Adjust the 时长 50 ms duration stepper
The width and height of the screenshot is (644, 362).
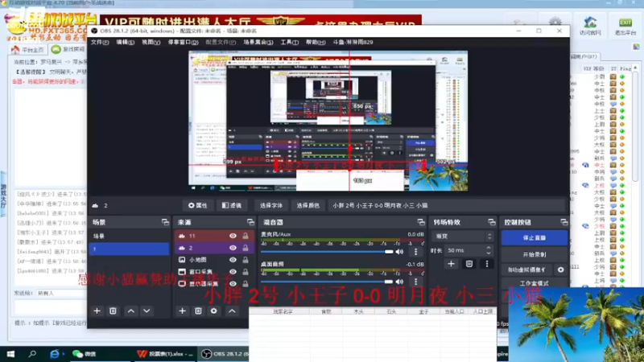(x=489, y=250)
